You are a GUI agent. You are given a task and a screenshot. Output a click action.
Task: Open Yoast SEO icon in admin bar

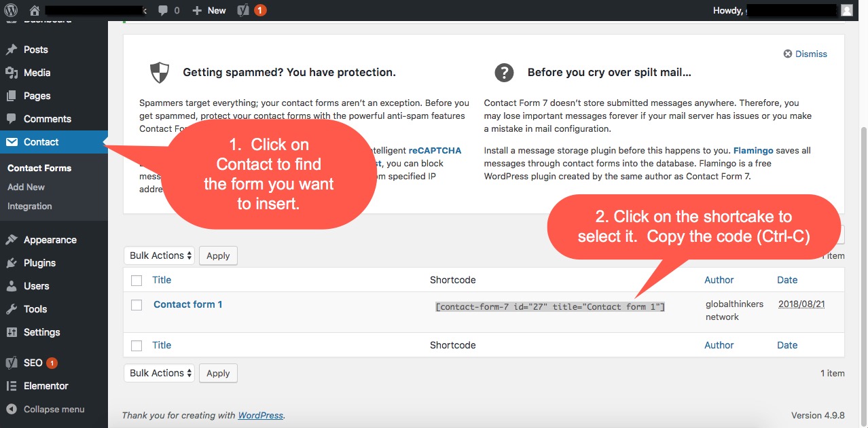243,10
